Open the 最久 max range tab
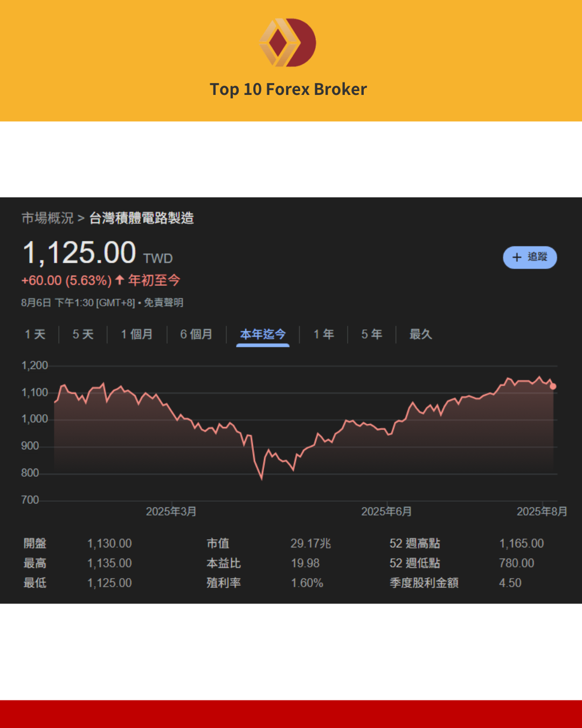This screenshot has height=728, width=582. pos(421,334)
